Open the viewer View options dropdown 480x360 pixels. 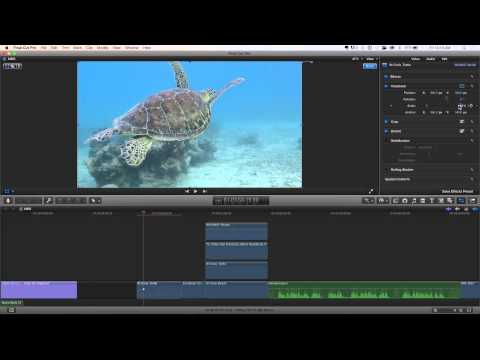pyautogui.click(x=372, y=59)
